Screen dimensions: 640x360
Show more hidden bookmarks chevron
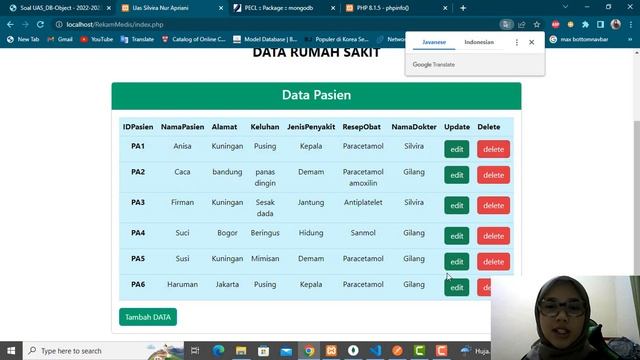[x=630, y=39]
